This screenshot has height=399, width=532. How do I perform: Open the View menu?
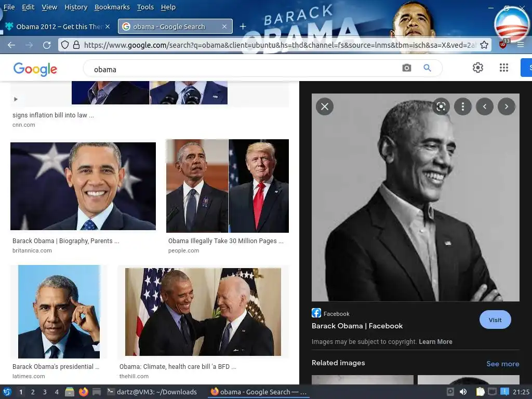(x=49, y=7)
